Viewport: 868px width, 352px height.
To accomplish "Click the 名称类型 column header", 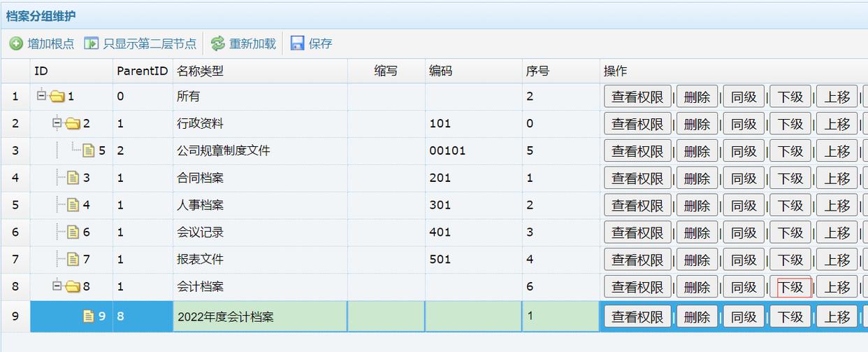I will (200, 71).
